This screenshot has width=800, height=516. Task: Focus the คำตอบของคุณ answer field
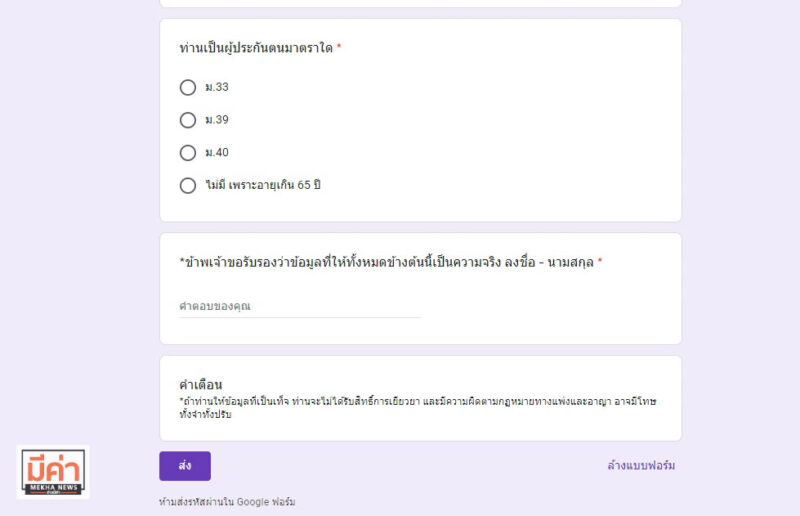tap(300, 306)
